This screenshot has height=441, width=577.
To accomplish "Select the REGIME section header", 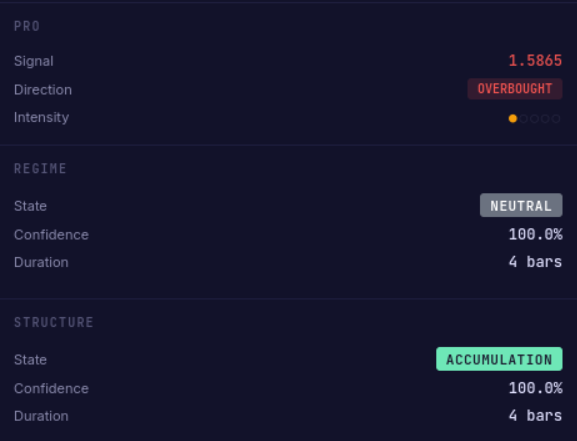I will coord(40,169).
